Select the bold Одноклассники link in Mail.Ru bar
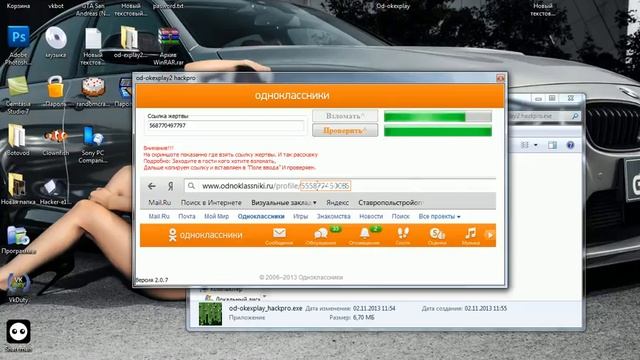The height and width of the screenshot is (360, 640). click(x=261, y=216)
